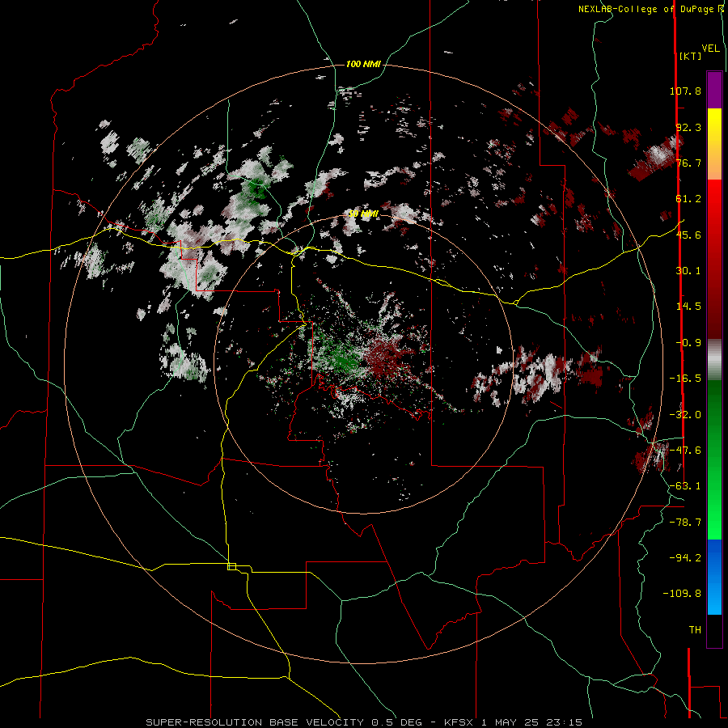
Task: Click the 100 NMI range ring label
Action: pyautogui.click(x=363, y=64)
